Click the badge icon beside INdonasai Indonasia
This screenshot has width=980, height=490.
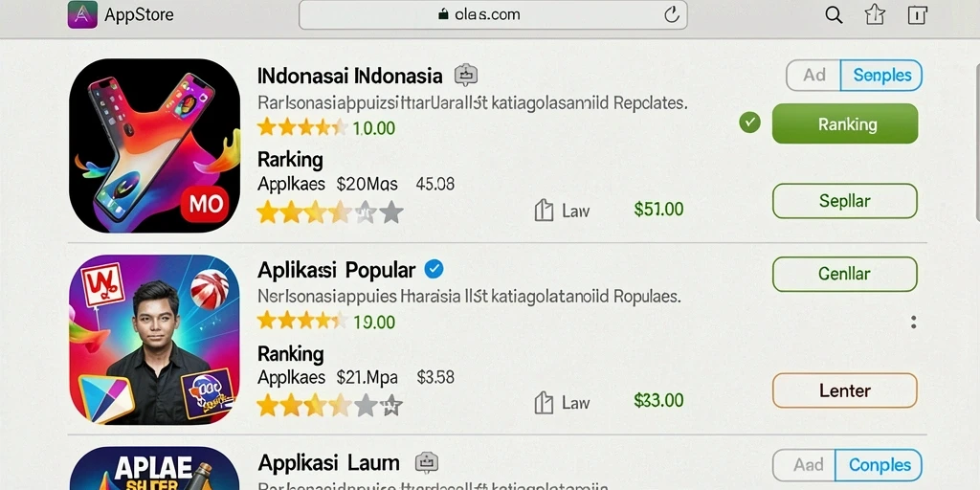466,76
